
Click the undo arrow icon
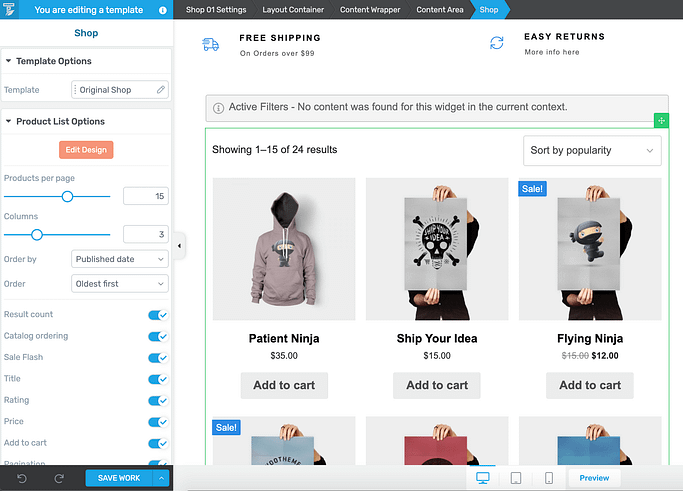coord(22,478)
